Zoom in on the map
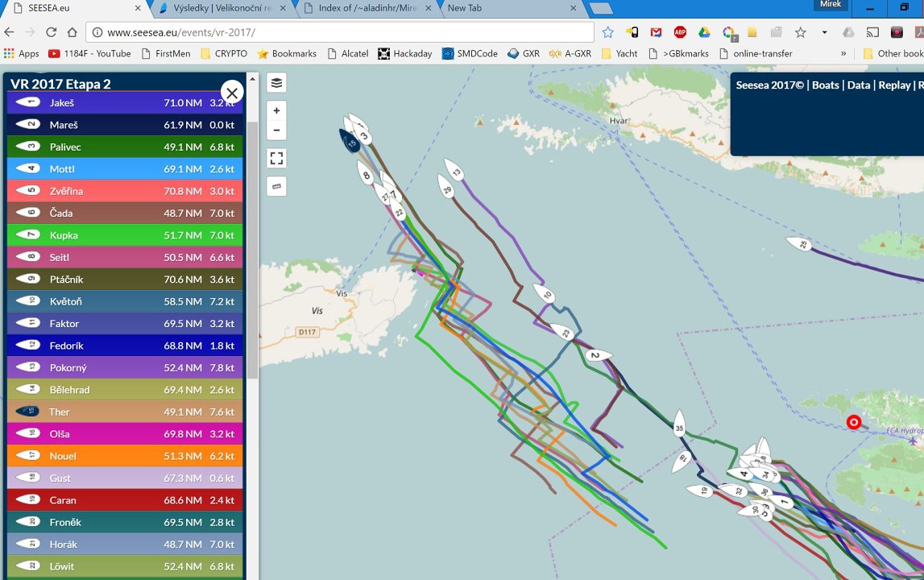Screen dimensions: 924x580 pos(276,111)
